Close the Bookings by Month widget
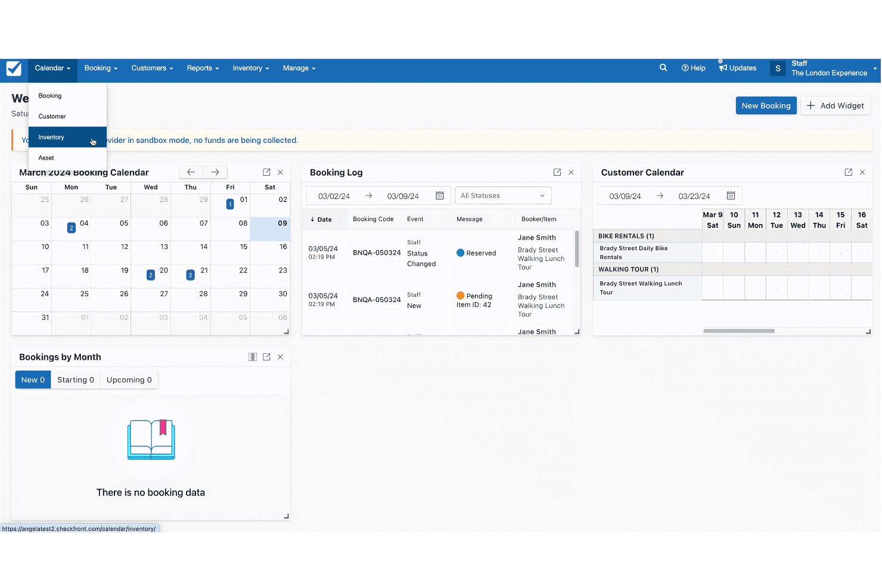The width and height of the screenshot is (882, 588). [x=281, y=357]
